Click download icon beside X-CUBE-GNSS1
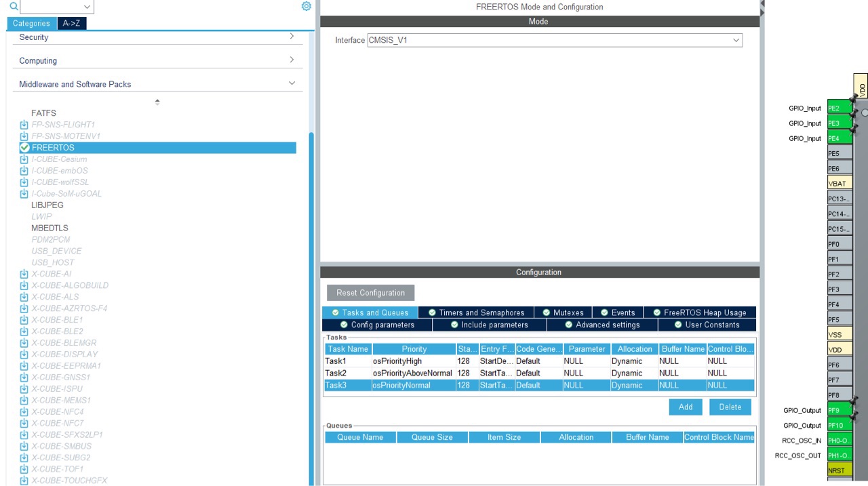868x486 pixels. click(24, 378)
